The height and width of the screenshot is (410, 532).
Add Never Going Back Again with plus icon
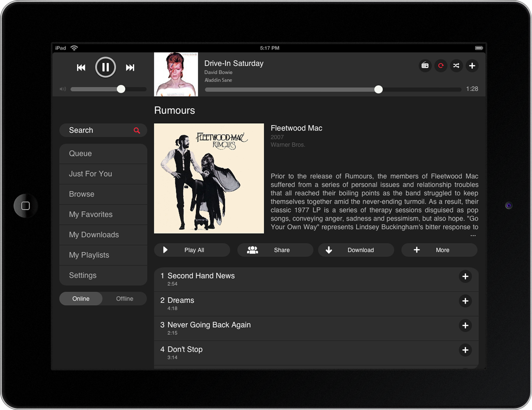click(x=465, y=325)
